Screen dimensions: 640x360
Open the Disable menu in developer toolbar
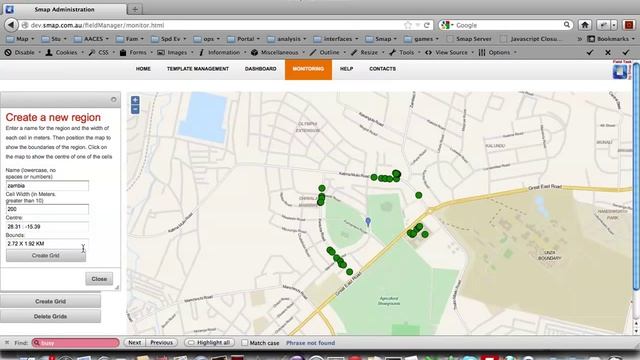tap(22, 52)
